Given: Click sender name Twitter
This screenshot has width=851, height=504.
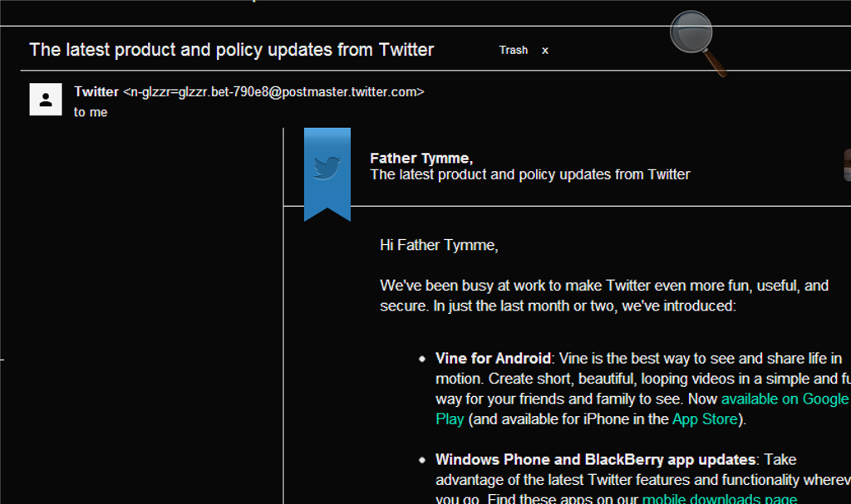Looking at the screenshot, I should [x=96, y=91].
